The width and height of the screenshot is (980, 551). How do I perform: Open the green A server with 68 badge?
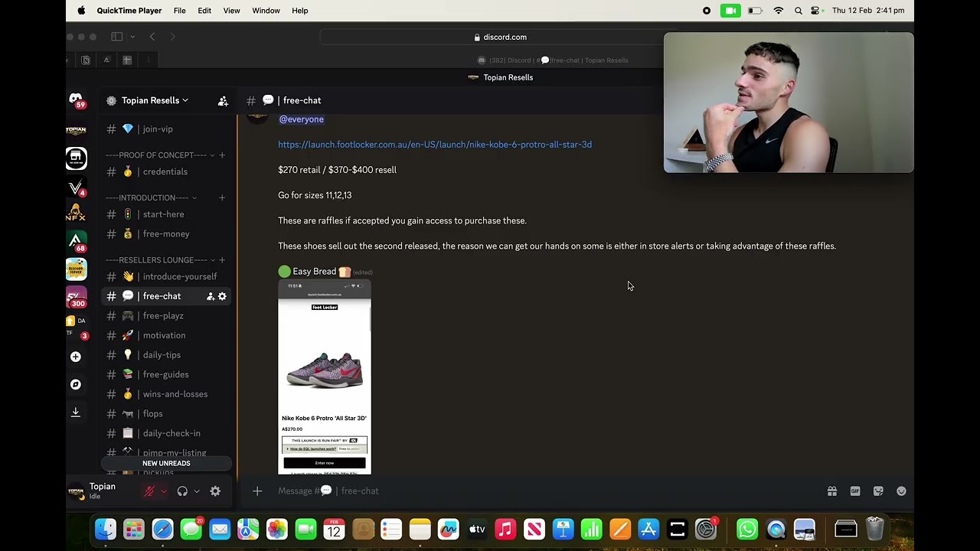76,242
